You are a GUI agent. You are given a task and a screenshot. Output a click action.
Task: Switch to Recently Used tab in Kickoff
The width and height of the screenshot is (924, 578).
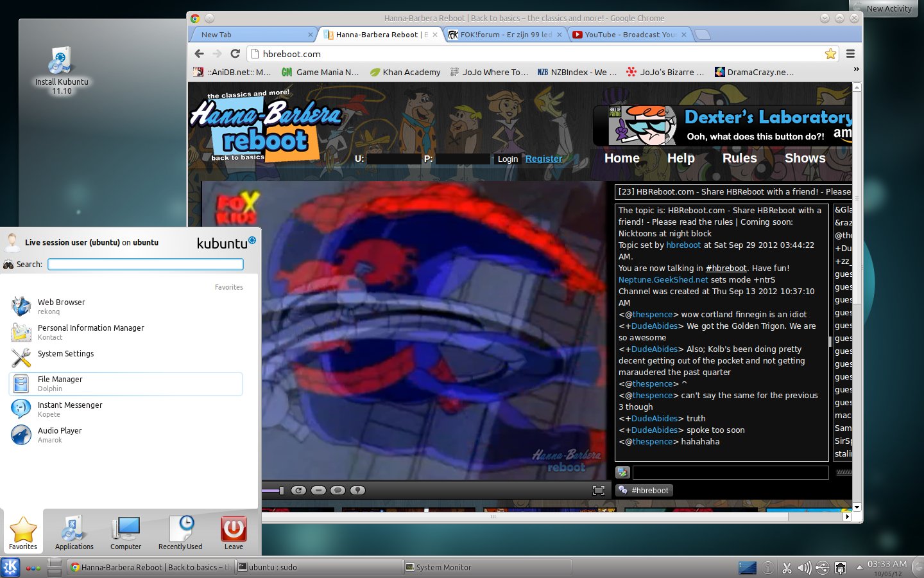[180, 533]
